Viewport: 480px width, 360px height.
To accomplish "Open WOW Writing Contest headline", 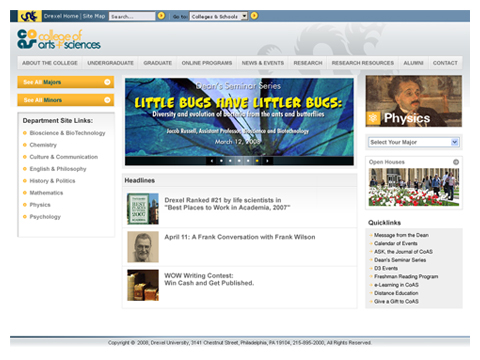I will (209, 279).
